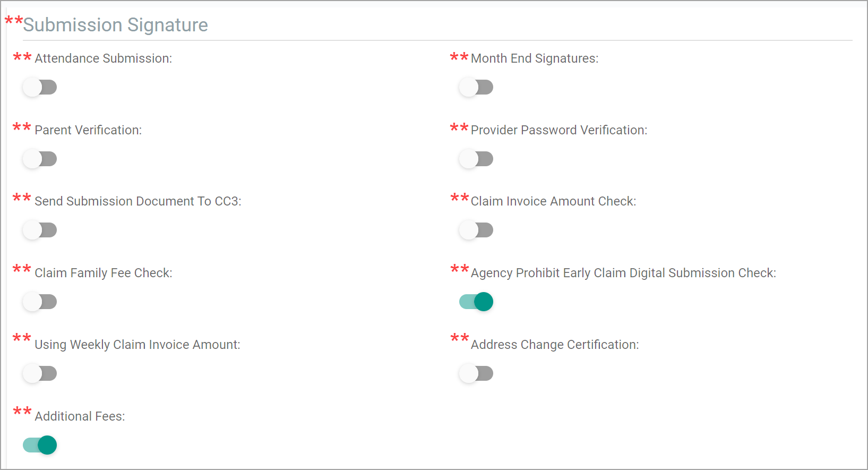This screenshot has height=470, width=868.
Task: Click the Attendance Submission label text
Action: (x=104, y=58)
